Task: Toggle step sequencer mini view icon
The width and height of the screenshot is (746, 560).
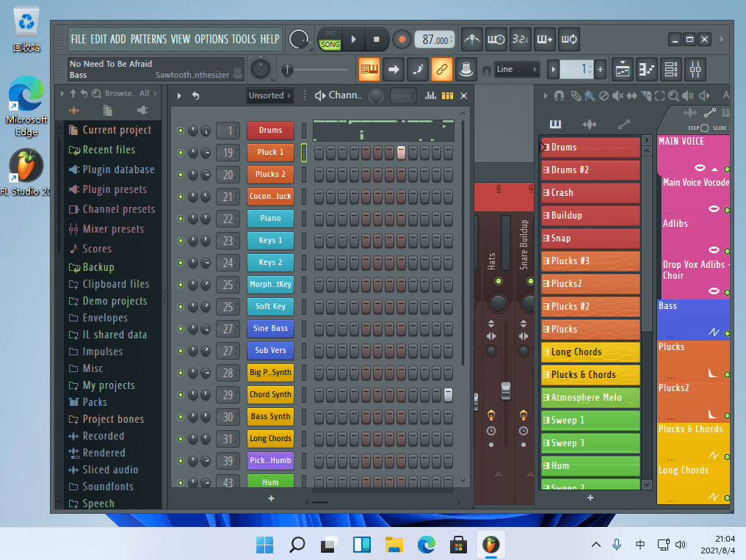Action: pos(448,95)
